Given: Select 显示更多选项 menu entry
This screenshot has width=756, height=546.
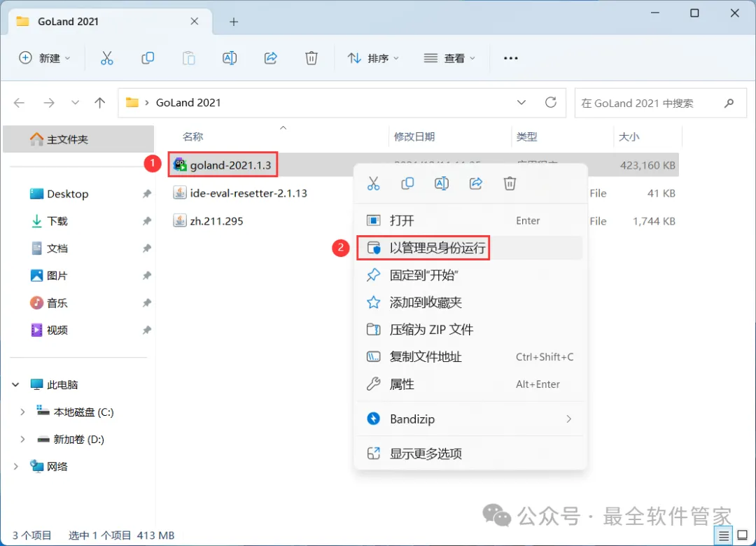Looking at the screenshot, I should (x=470, y=454).
